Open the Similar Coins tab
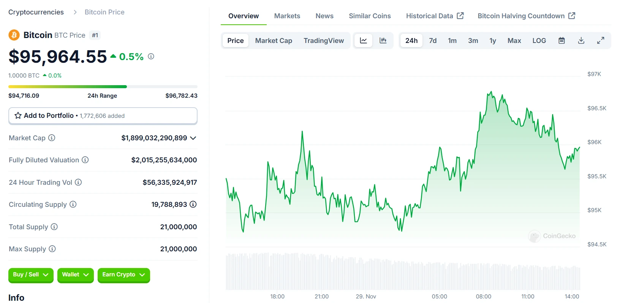 (370, 16)
